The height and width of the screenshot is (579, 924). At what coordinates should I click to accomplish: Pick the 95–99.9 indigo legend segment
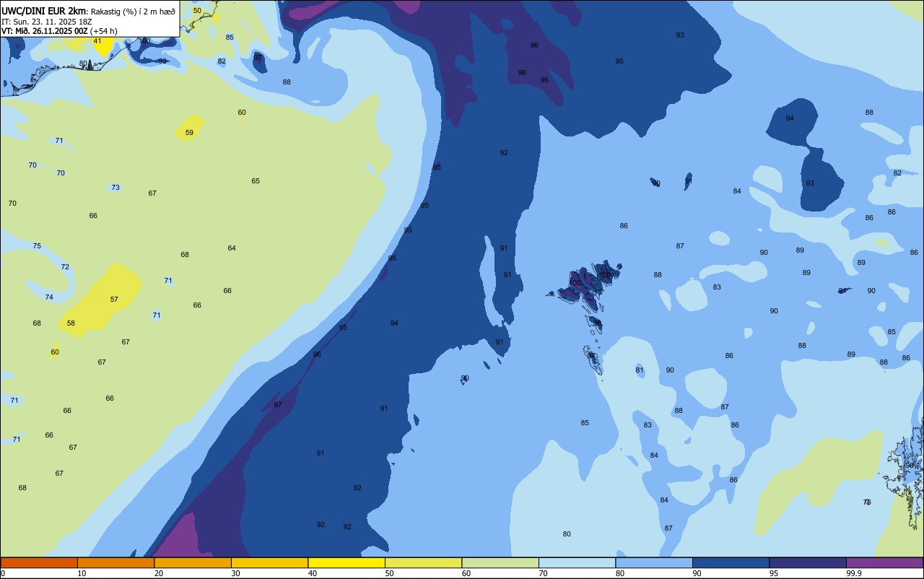(808, 562)
